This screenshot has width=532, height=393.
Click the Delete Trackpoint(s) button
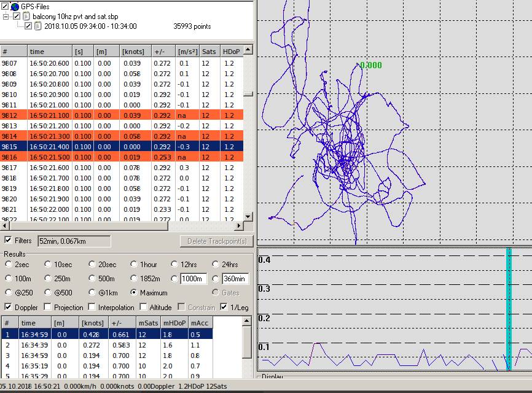tap(215, 241)
